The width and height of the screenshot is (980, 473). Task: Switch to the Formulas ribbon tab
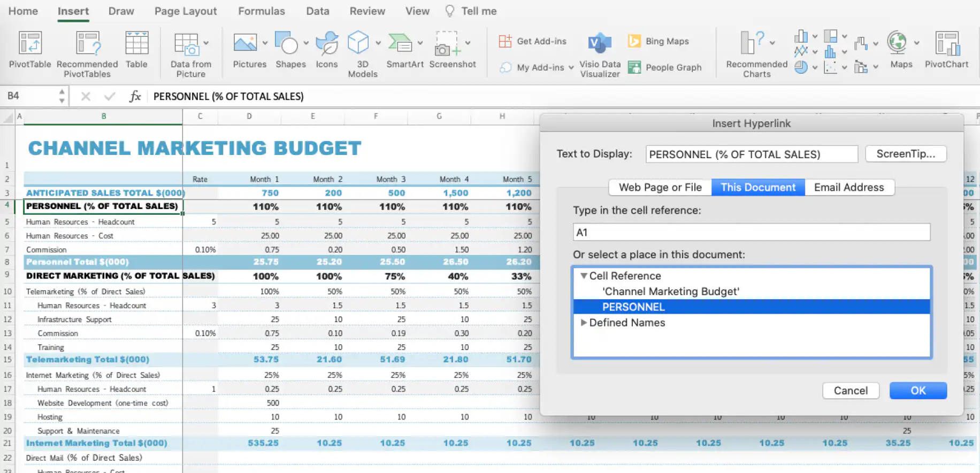[x=262, y=11]
